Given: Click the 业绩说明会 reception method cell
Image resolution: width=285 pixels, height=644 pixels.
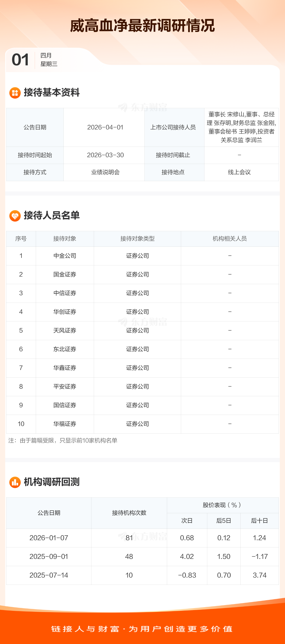Looking at the screenshot, I should pyautogui.click(x=105, y=172).
